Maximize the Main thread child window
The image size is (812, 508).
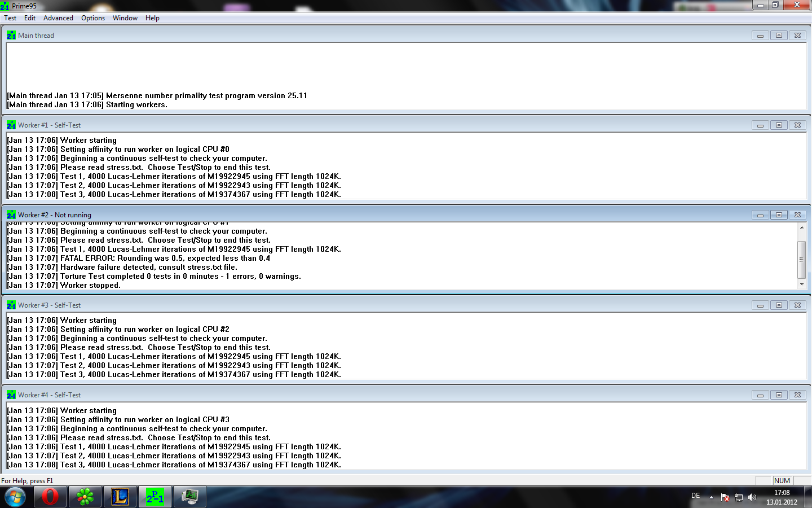779,35
